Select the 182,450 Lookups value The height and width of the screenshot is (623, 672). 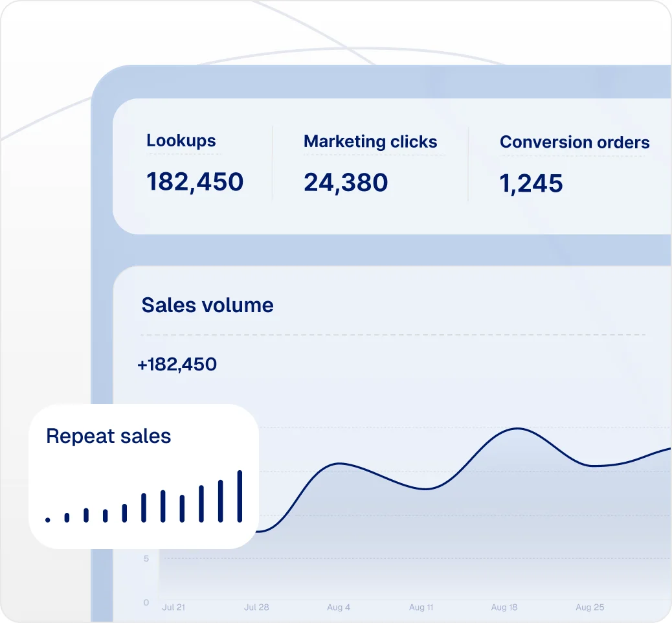point(195,182)
